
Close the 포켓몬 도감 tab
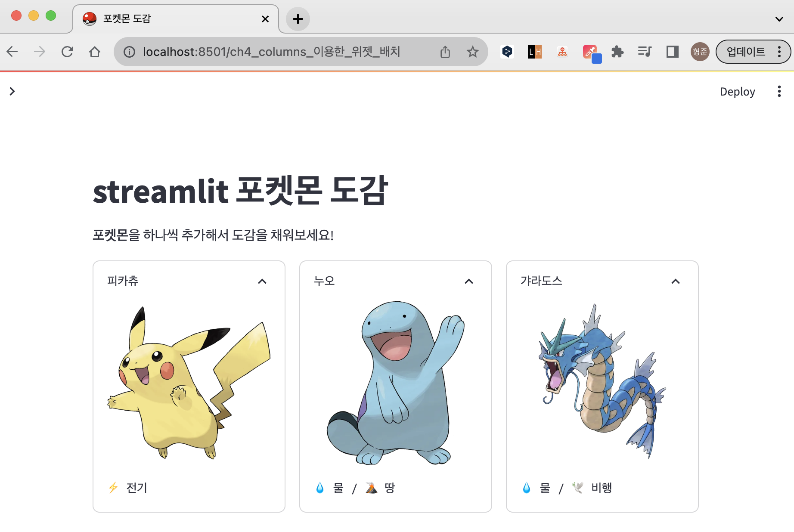[x=265, y=19]
